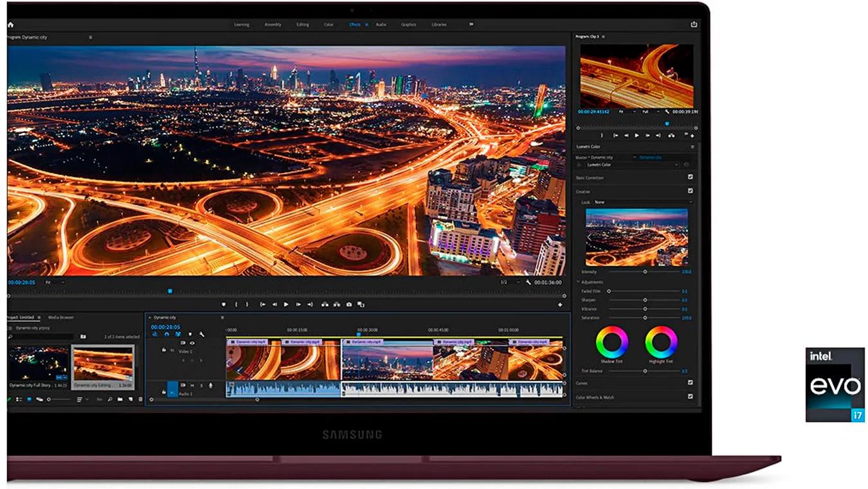
Task: Open the Assembly workspace tab
Action: [x=273, y=24]
